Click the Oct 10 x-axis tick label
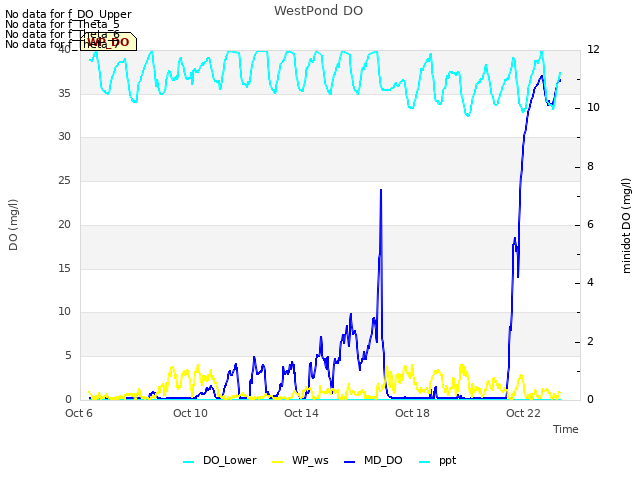 tap(190, 413)
